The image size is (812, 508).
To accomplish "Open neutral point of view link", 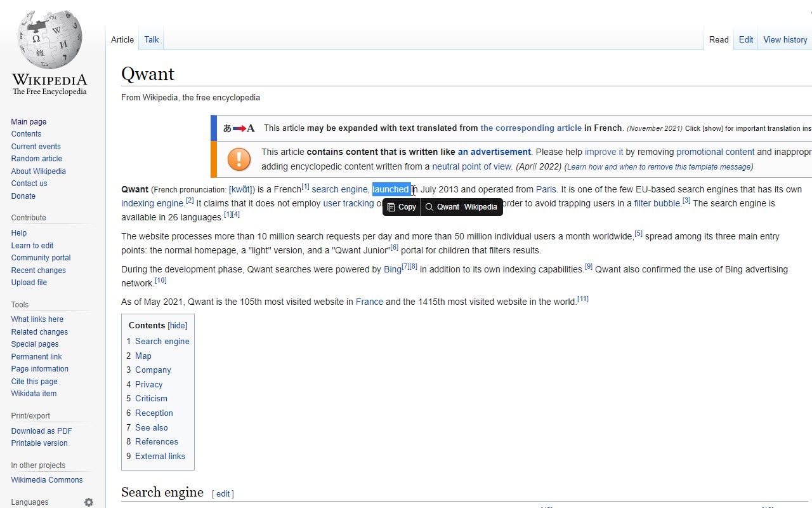I will [472, 167].
